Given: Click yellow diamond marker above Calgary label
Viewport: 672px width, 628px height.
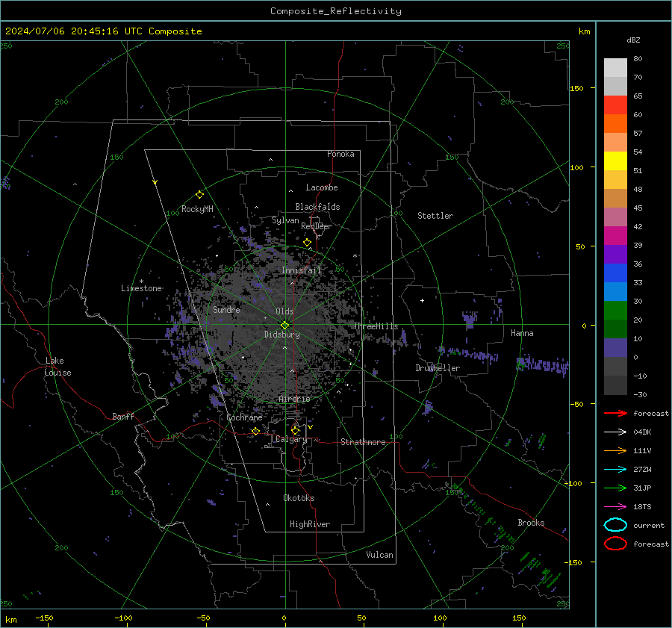Looking at the screenshot, I should [295, 430].
